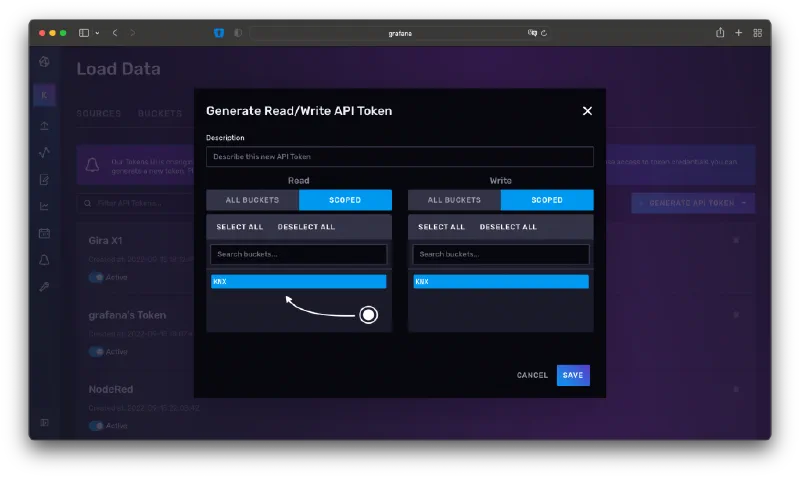The width and height of the screenshot is (800, 478).
Task: Show Safari tab overview
Action: click(757, 33)
